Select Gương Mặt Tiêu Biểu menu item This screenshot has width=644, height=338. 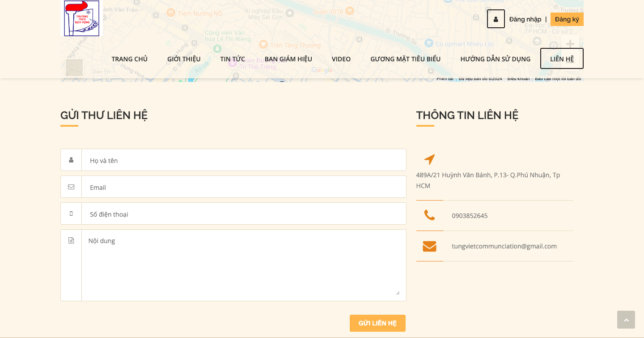[x=405, y=59]
